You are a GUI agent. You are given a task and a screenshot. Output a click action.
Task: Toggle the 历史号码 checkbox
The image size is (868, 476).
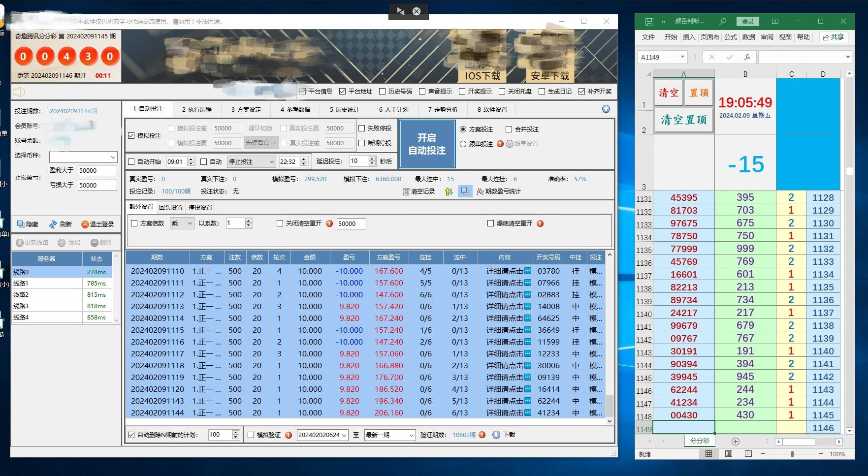[382, 92]
